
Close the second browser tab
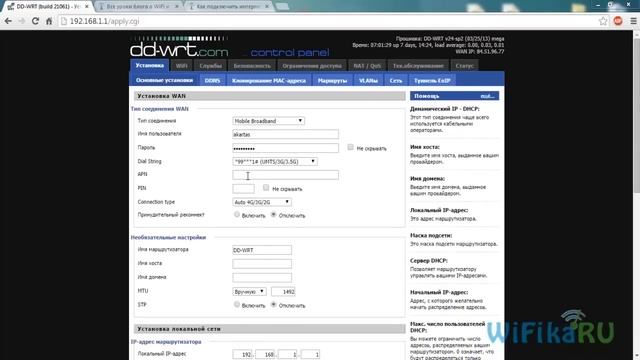pyautogui.click(x=177, y=7)
